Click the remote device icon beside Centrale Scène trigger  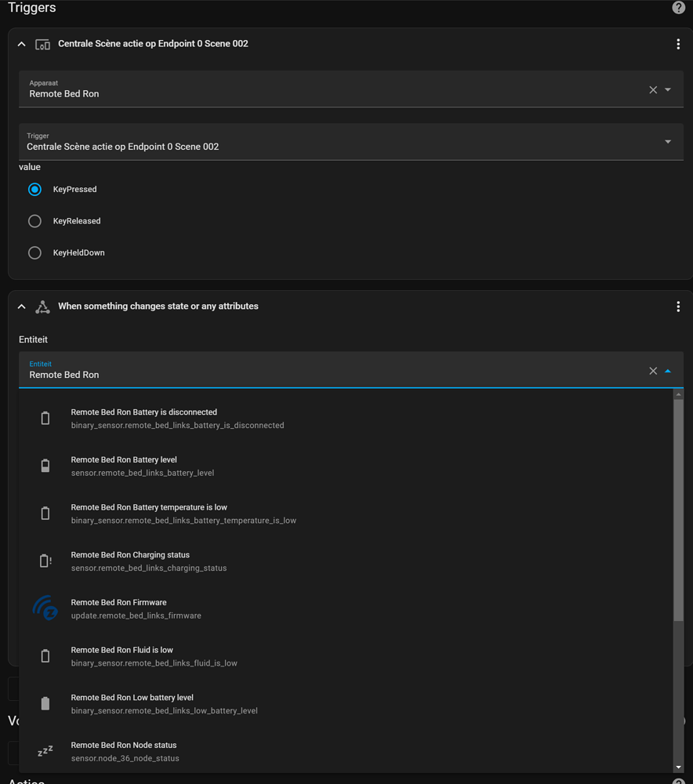[42, 44]
